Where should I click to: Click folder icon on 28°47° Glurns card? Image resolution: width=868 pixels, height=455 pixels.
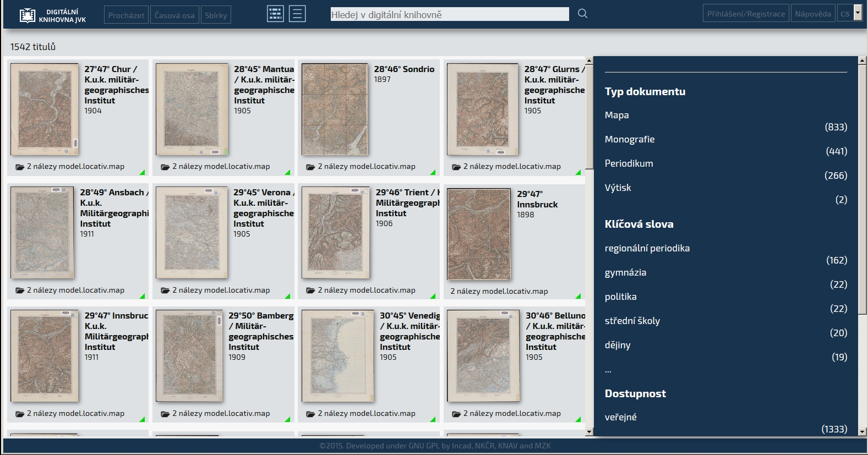[x=456, y=167]
